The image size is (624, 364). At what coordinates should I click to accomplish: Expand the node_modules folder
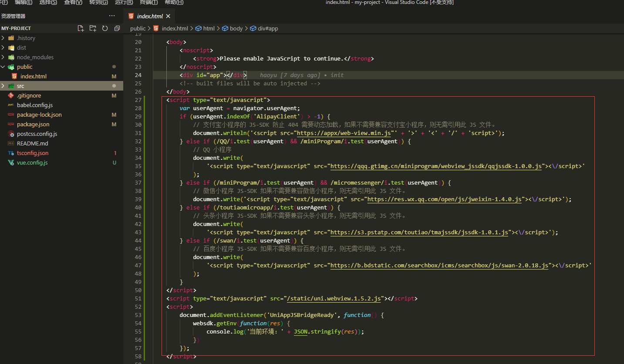tap(35, 57)
